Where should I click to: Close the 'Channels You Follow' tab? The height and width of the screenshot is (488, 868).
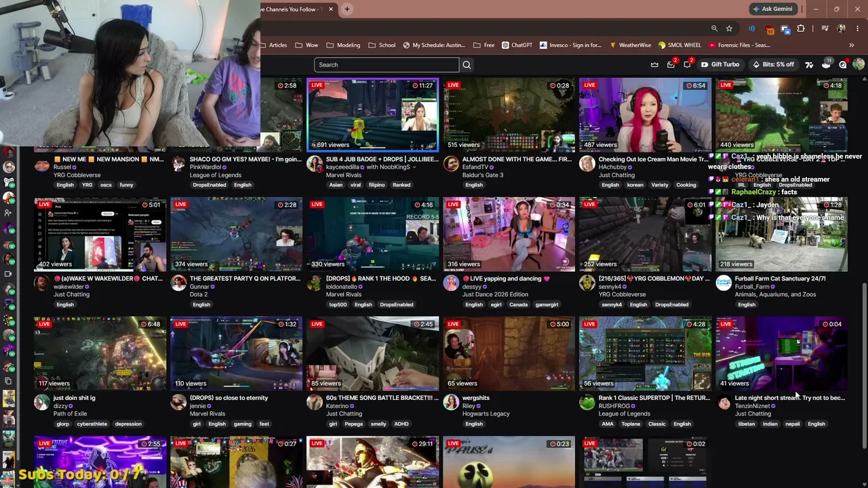(331, 9)
